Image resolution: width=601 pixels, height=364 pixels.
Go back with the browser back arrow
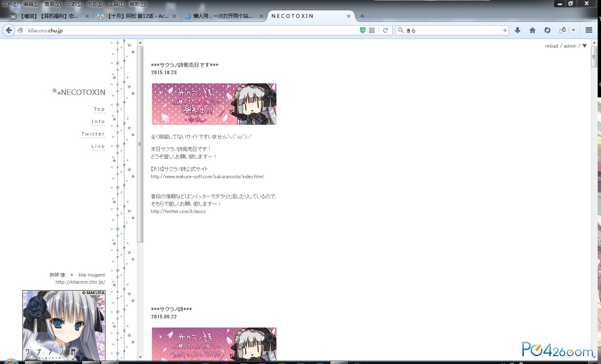click(9, 30)
